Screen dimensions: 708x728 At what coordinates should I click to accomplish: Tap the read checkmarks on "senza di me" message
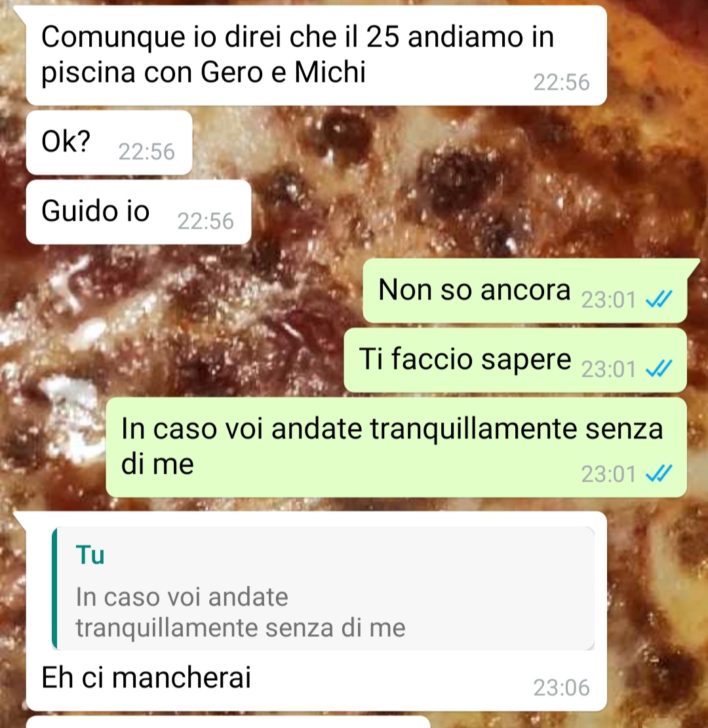[x=659, y=474]
